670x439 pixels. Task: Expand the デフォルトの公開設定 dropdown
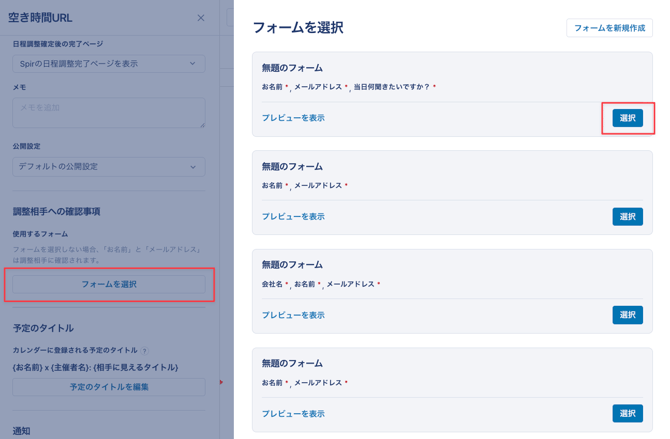coord(109,167)
